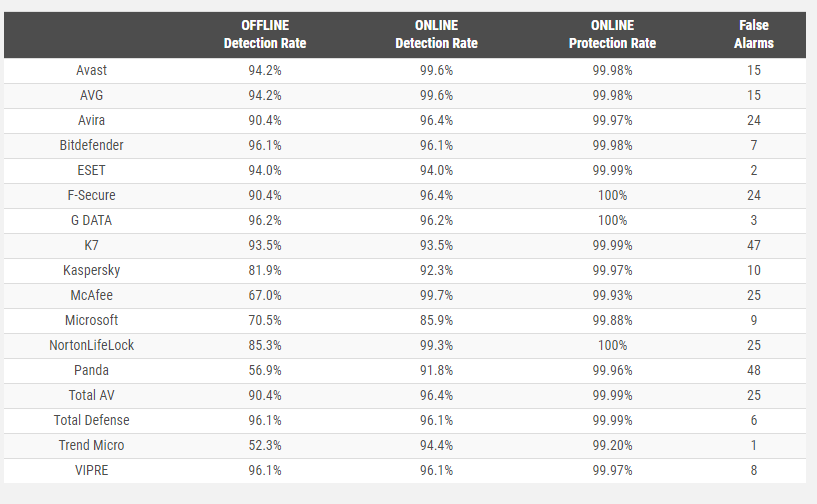Click the Panda row label
This screenshot has width=817, height=504.
tap(91, 371)
